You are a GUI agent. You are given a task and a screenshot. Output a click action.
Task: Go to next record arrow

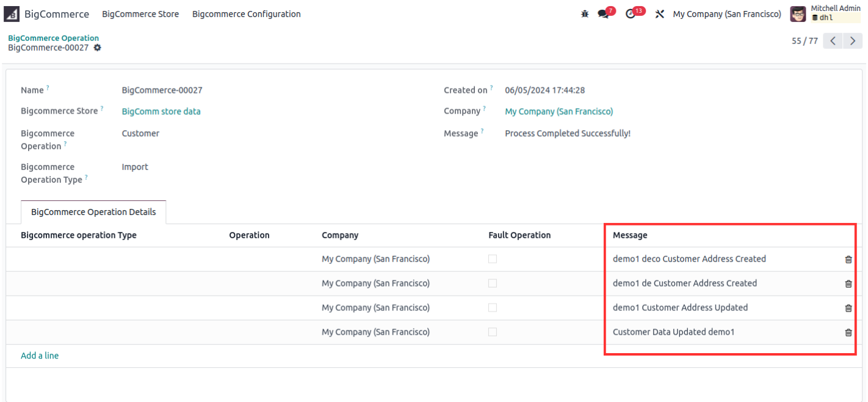coord(853,41)
